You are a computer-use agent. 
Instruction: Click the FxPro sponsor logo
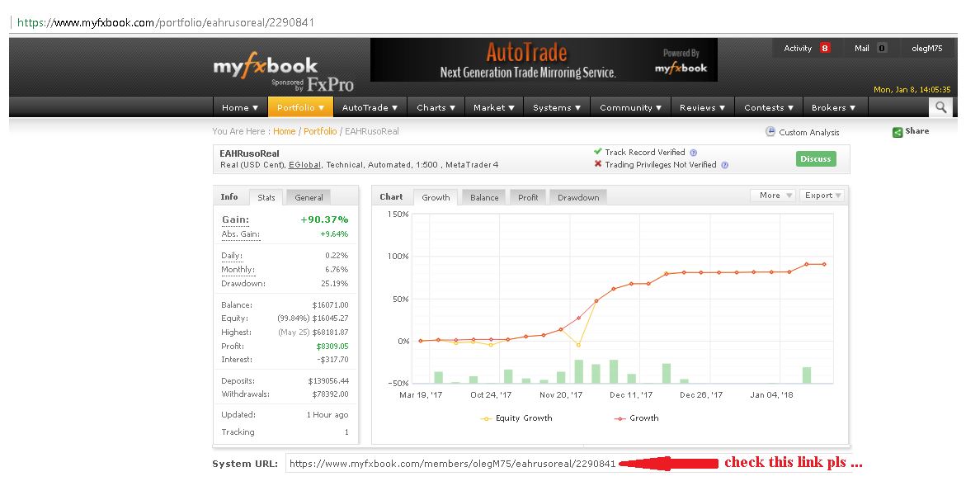tap(330, 84)
